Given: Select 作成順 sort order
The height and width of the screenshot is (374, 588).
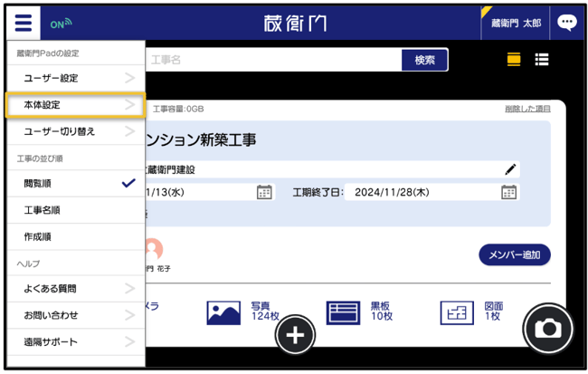Looking at the screenshot, I should tap(76, 236).
